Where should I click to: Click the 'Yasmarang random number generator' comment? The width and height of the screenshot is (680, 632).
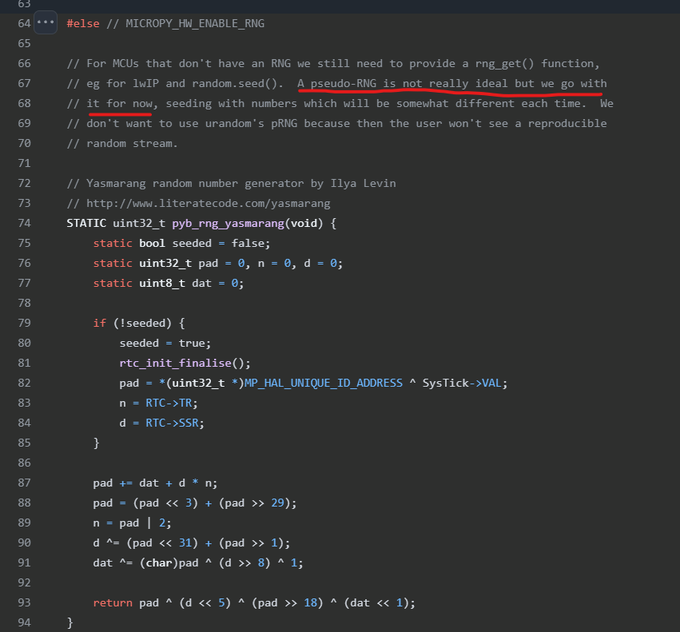pos(231,183)
